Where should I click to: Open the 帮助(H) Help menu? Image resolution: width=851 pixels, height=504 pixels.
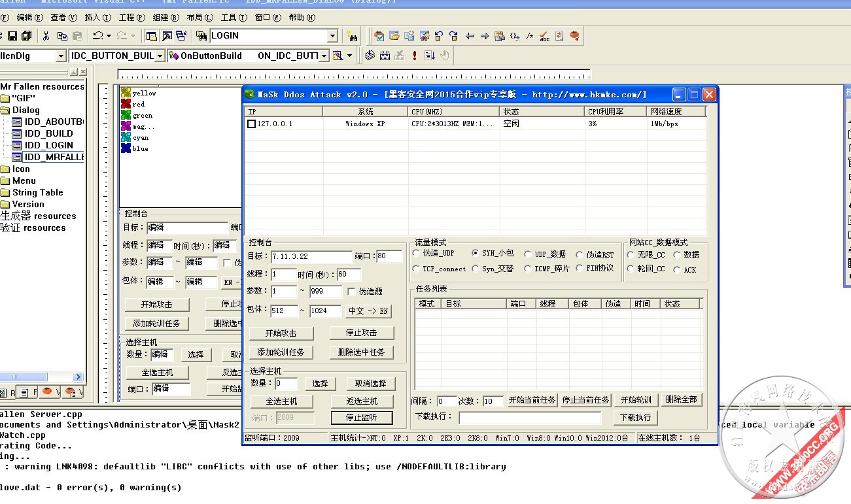pos(302,18)
